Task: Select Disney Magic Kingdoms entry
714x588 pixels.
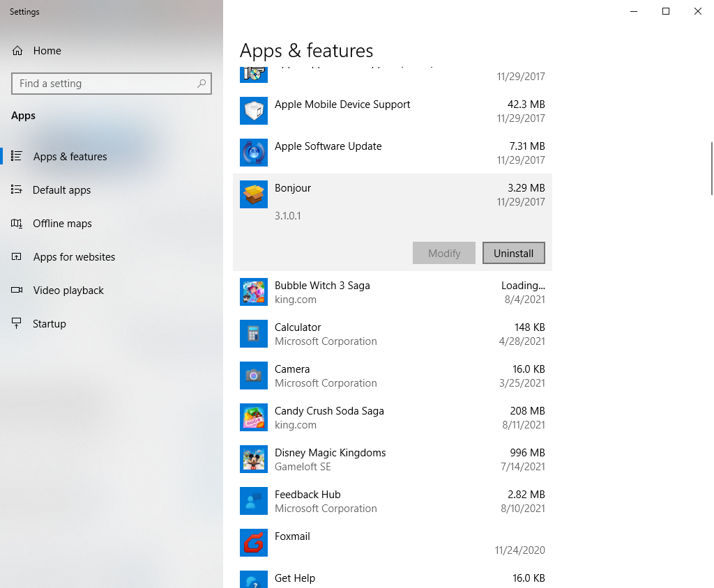Action: coord(393,460)
